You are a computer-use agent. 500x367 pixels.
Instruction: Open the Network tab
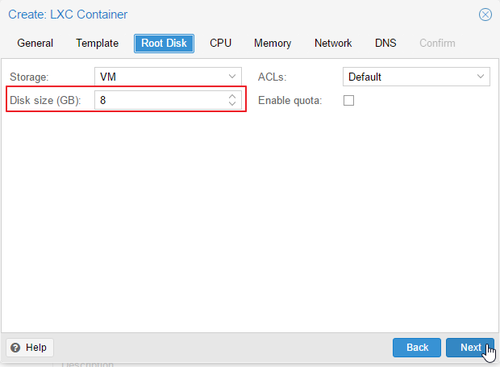(333, 43)
